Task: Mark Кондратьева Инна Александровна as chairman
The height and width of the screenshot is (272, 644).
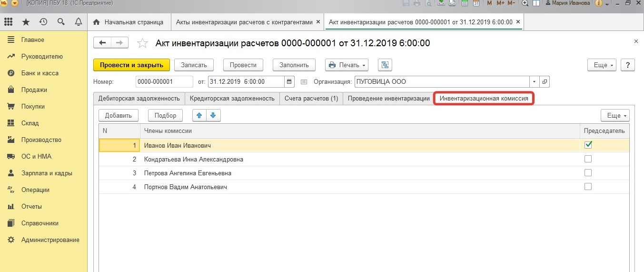Action: point(588,159)
